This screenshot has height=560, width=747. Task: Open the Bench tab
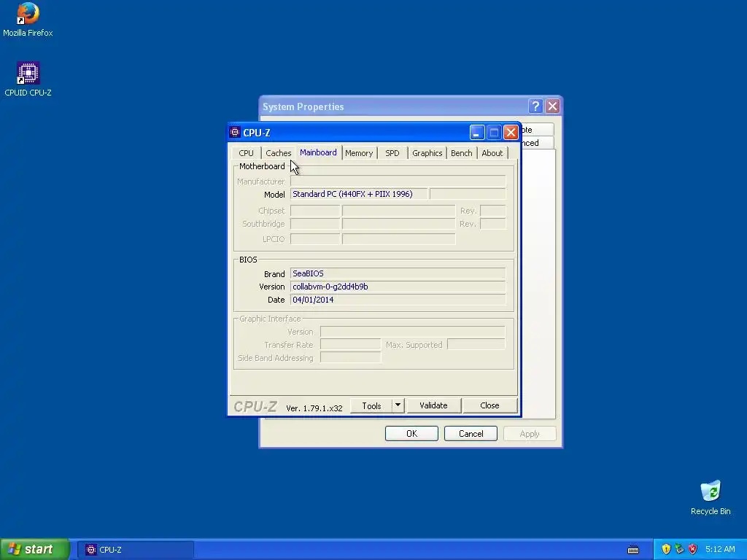point(461,153)
